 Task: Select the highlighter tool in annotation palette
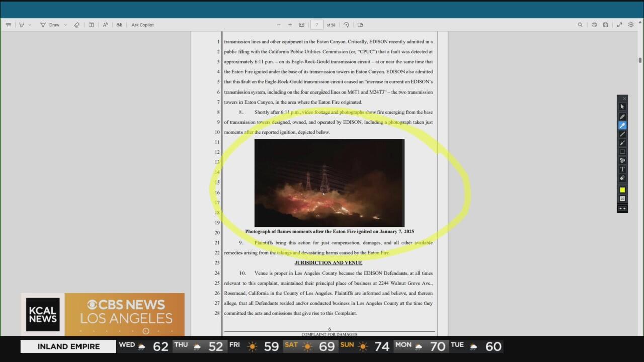(x=622, y=125)
